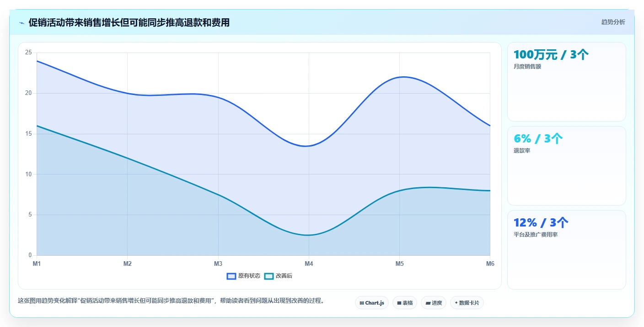
Task: Select the 100万元 / 3个 value
Action: point(551,55)
